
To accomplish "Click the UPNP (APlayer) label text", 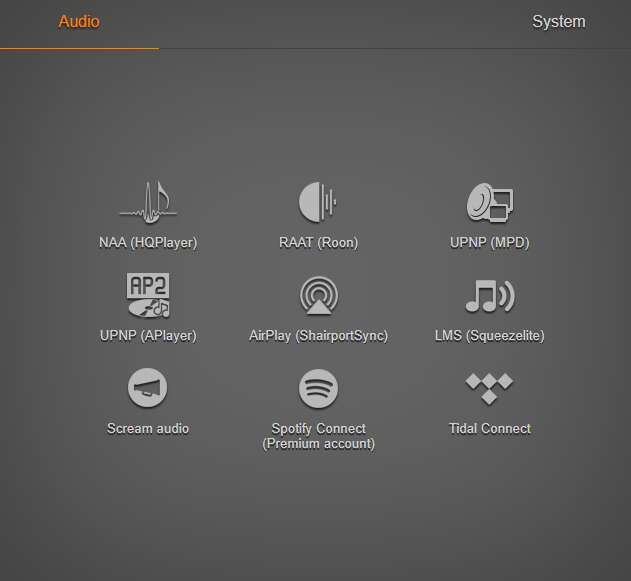I will click(148, 336).
